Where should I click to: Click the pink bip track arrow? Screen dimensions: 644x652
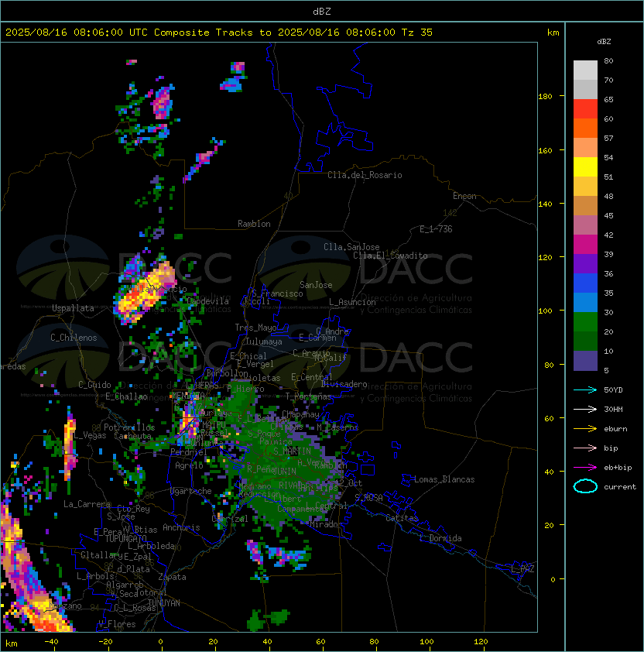point(585,448)
